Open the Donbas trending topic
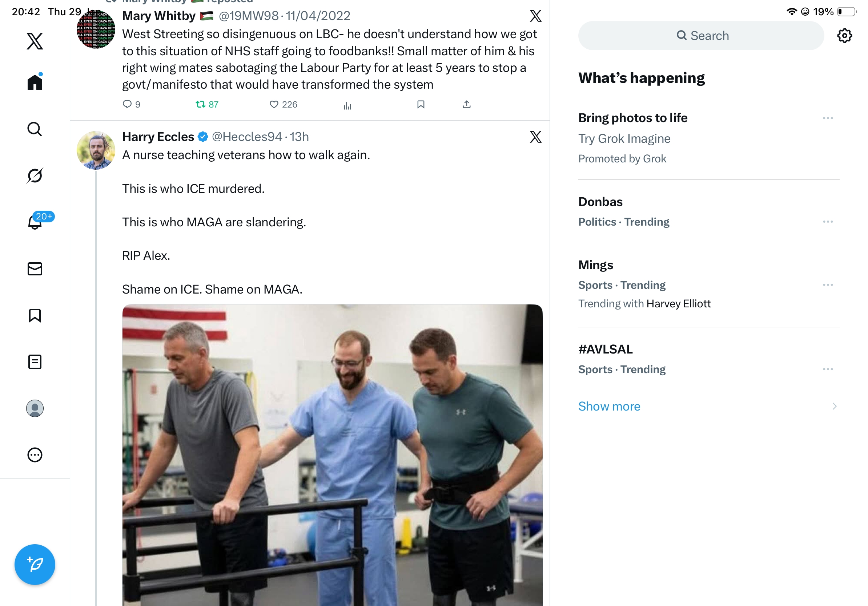This screenshot has height=606, width=868. pyautogui.click(x=600, y=202)
